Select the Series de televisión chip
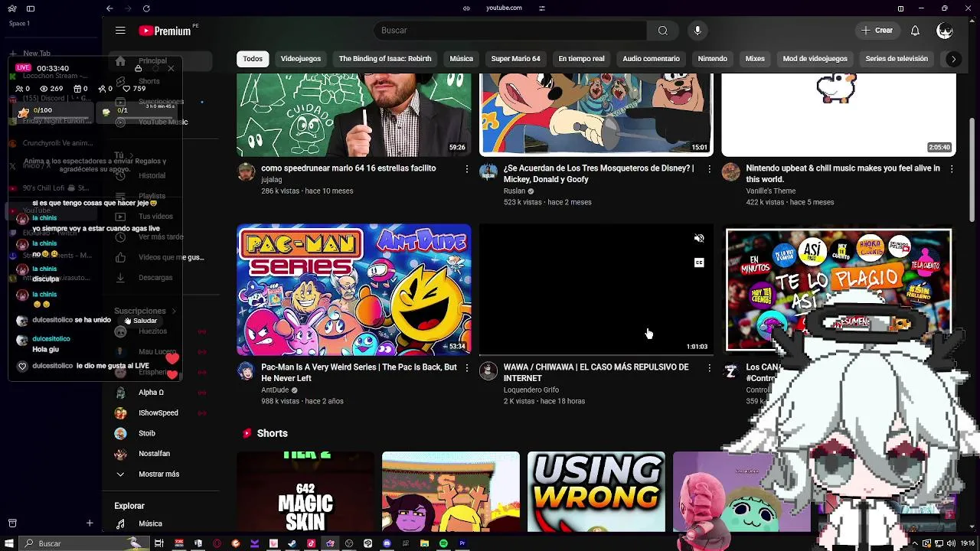980x551 pixels. coord(897,59)
